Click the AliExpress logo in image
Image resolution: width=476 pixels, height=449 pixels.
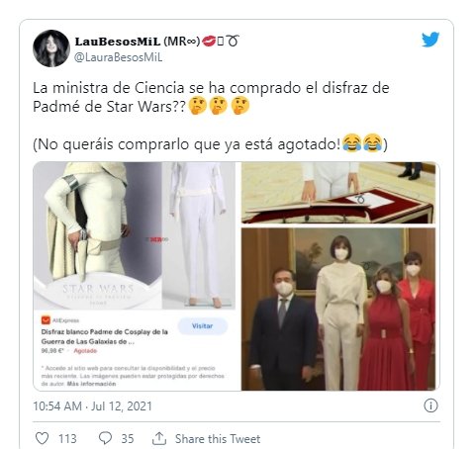46,320
